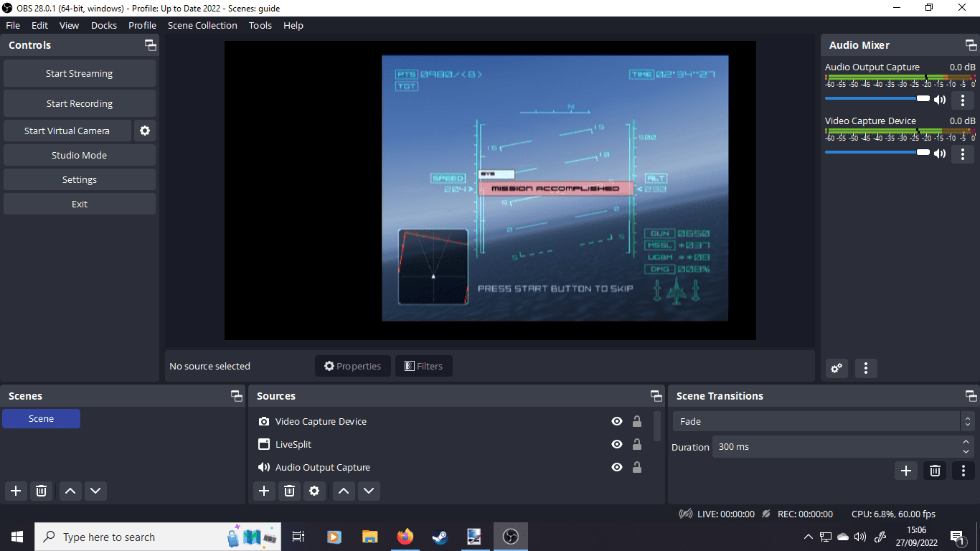Image resolution: width=980 pixels, height=551 pixels.
Task: Click Start Streaming button
Action: coord(80,73)
